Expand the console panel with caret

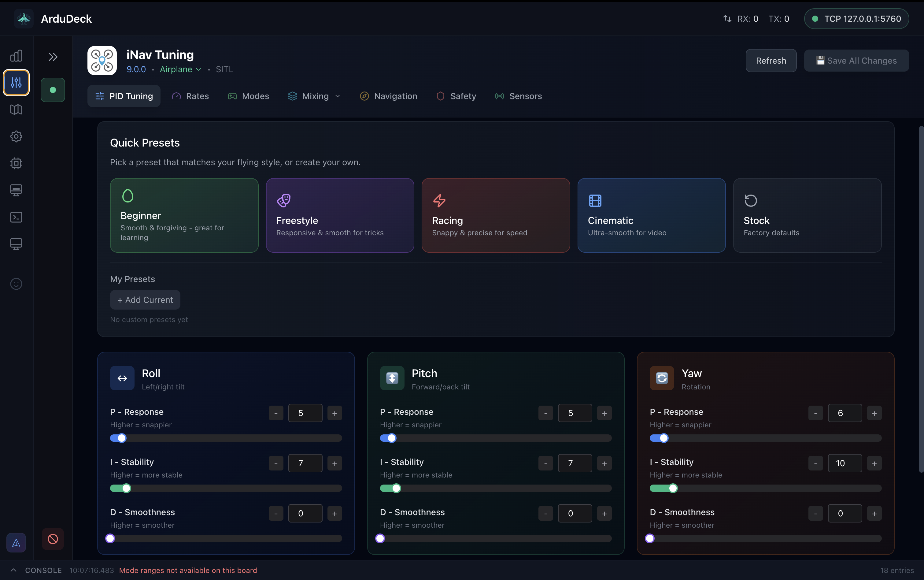pos(13,570)
